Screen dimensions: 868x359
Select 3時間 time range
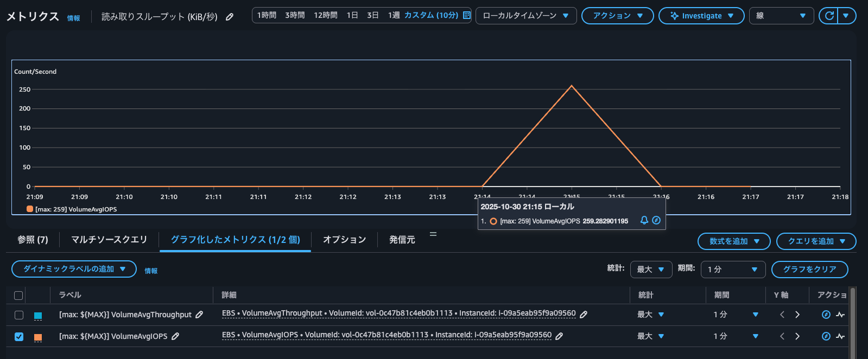tap(295, 15)
